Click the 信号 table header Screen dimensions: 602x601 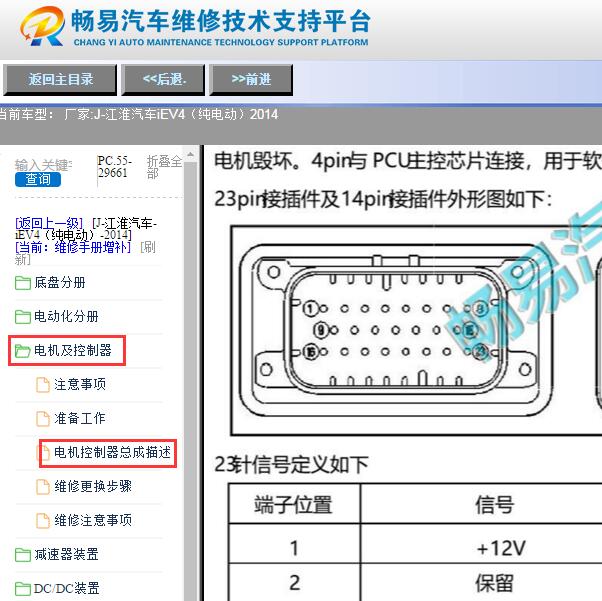[x=495, y=504]
